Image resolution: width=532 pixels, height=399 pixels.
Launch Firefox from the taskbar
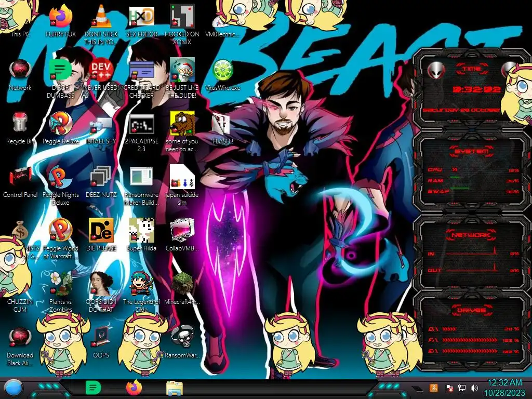click(134, 388)
